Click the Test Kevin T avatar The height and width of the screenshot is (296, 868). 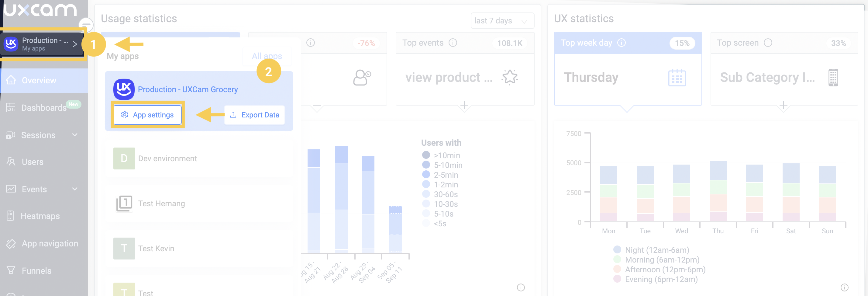(124, 249)
